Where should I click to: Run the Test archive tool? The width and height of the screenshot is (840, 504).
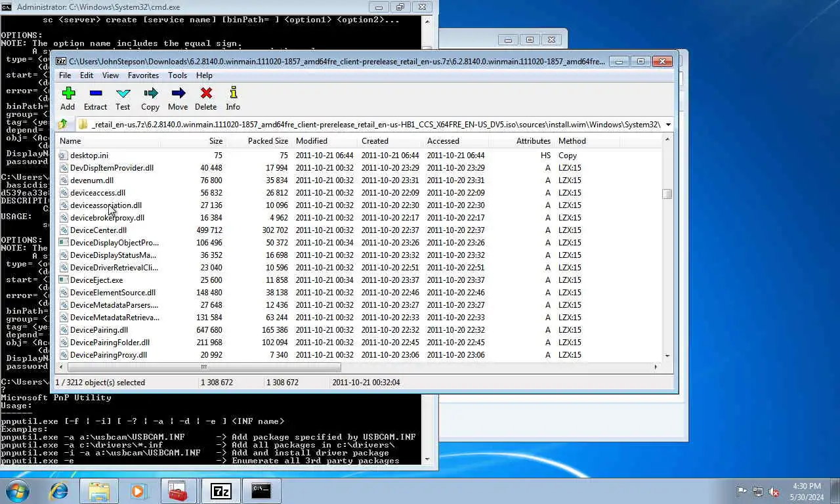tap(123, 93)
